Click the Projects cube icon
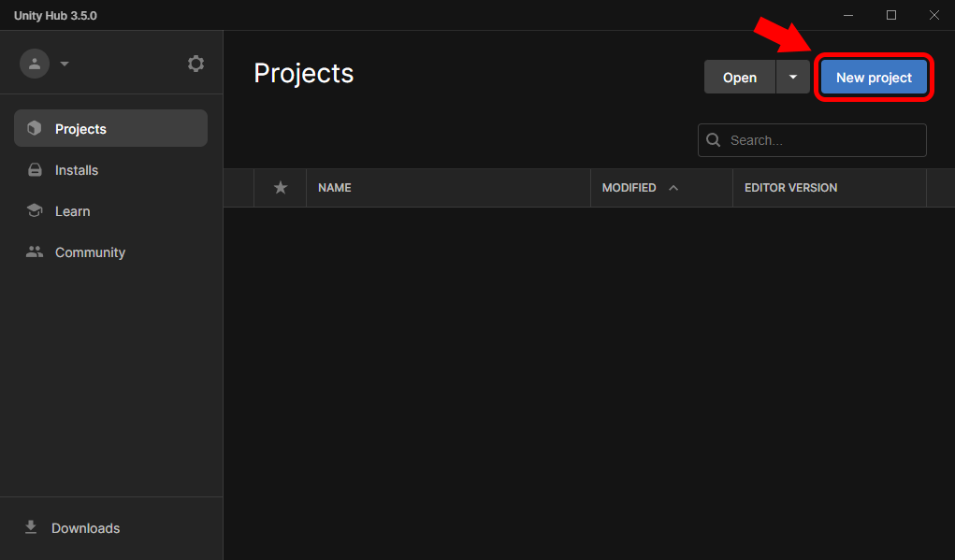The height and width of the screenshot is (560, 955). click(x=35, y=128)
